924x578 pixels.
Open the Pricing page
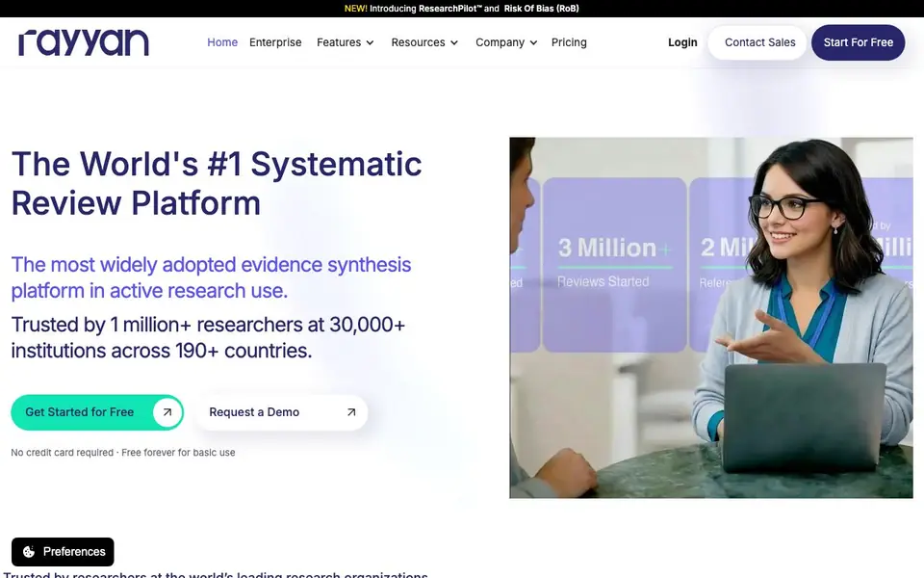coord(569,42)
